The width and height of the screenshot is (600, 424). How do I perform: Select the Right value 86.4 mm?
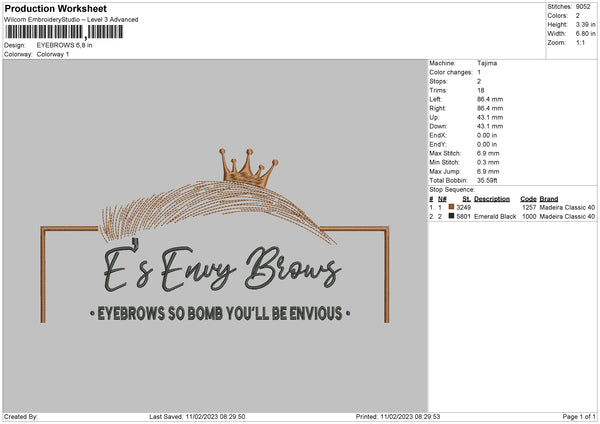tap(490, 108)
